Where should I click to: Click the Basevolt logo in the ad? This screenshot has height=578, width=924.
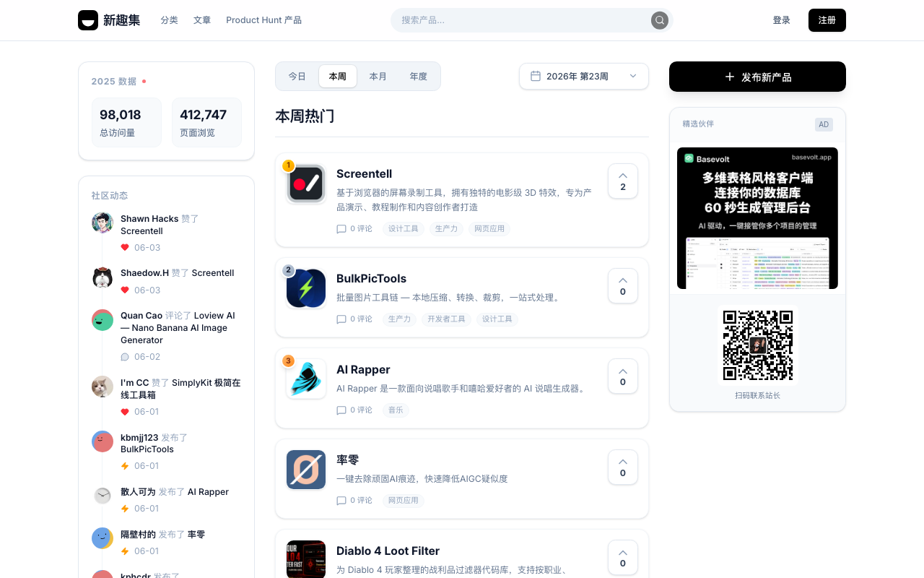[689, 158]
